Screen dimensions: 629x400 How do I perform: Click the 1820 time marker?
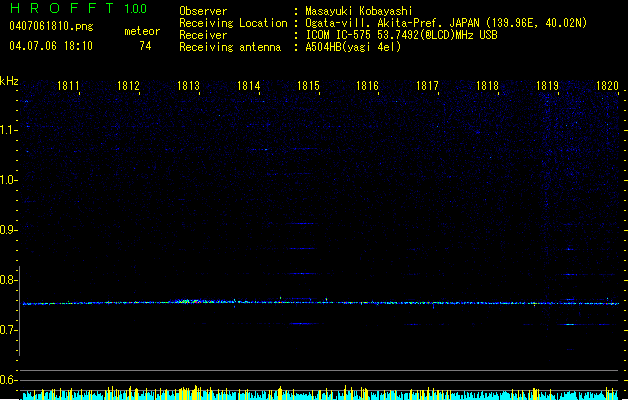tap(607, 86)
